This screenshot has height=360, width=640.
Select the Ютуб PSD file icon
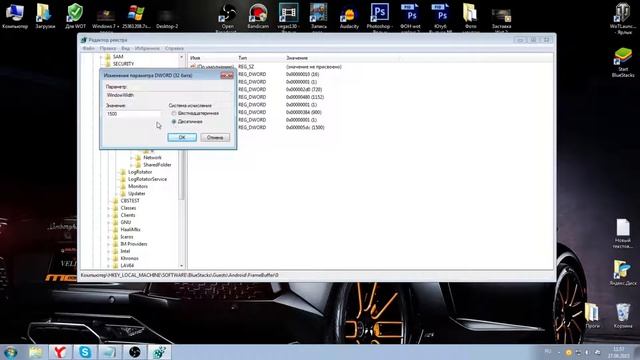pos(440,16)
